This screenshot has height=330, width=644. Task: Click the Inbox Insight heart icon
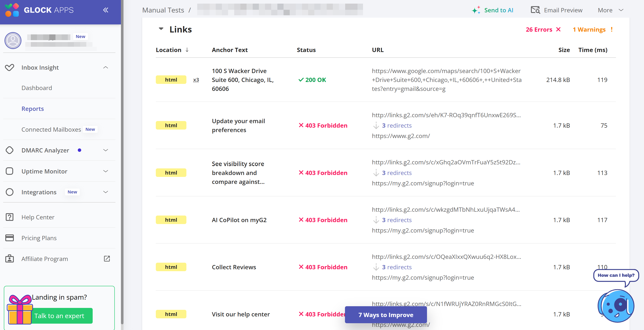click(x=10, y=68)
